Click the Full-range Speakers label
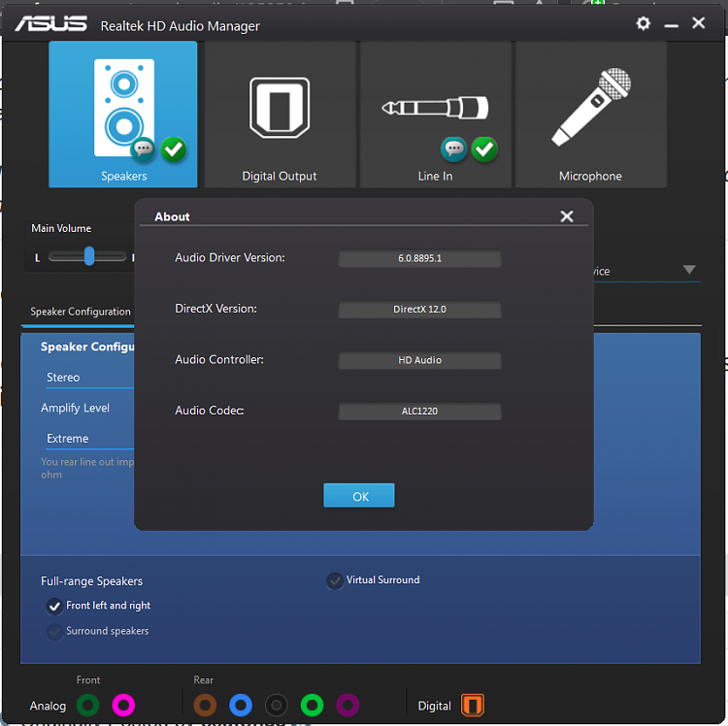The image size is (728, 726). tap(92, 581)
